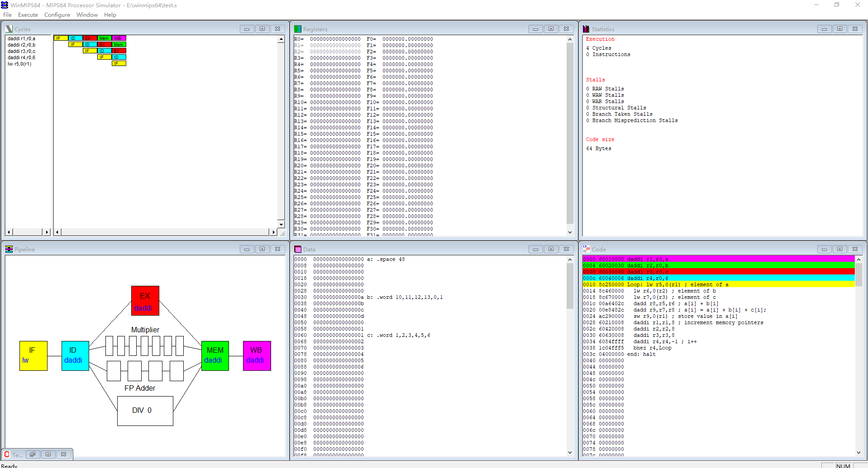Open the Configure menu

[57, 14]
